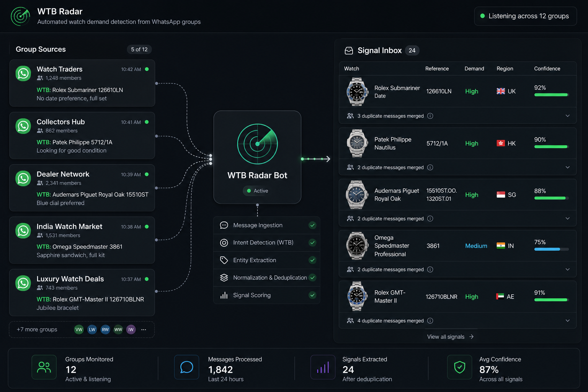Expand the Patek Philippe Nautilus signal row
The height and width of the screenshot is (392, 588).
568,167
